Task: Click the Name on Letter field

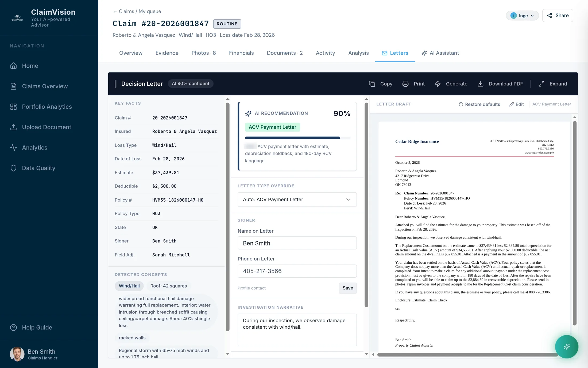Action: 297,243
